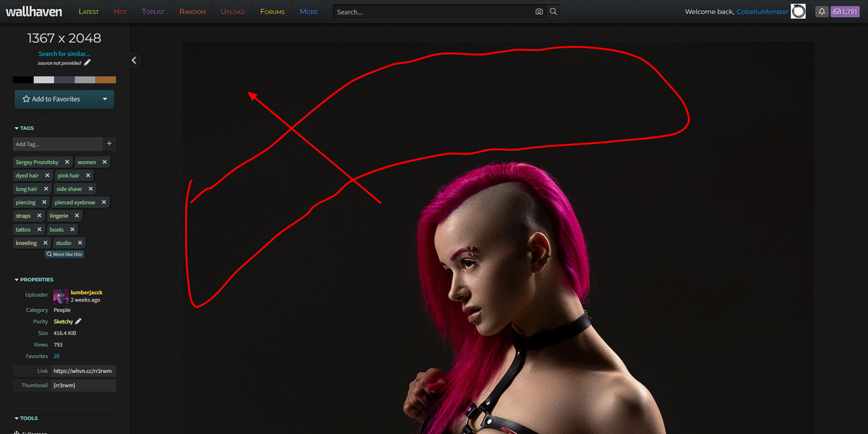Remove the lingerie tag
Screen dimensions: 868x434
[x=77, y=216]
